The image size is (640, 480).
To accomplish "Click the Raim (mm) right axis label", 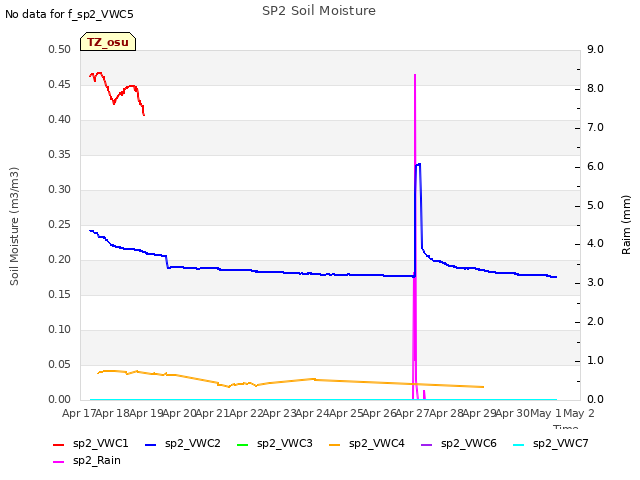I will [x=626, y=224].
